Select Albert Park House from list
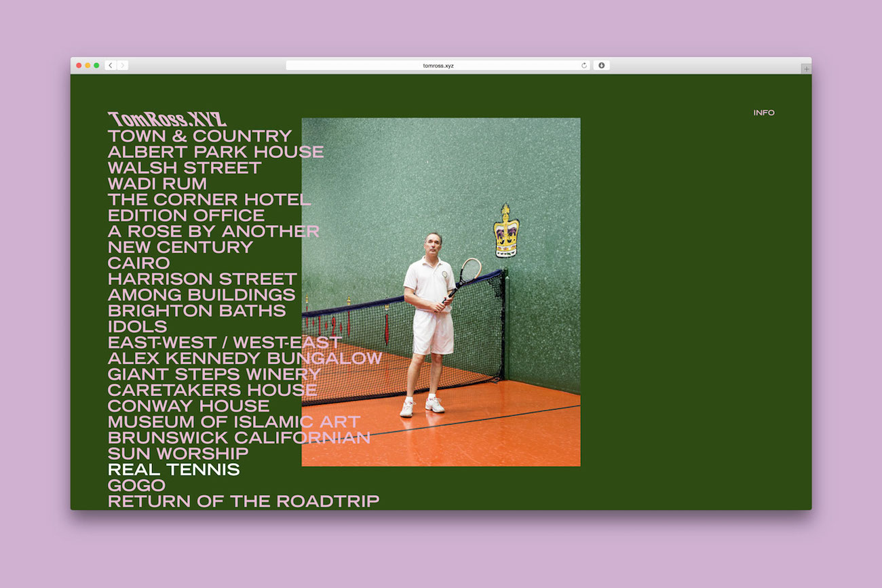The height and width of the screenshot is (588, 882). [215, 152]
